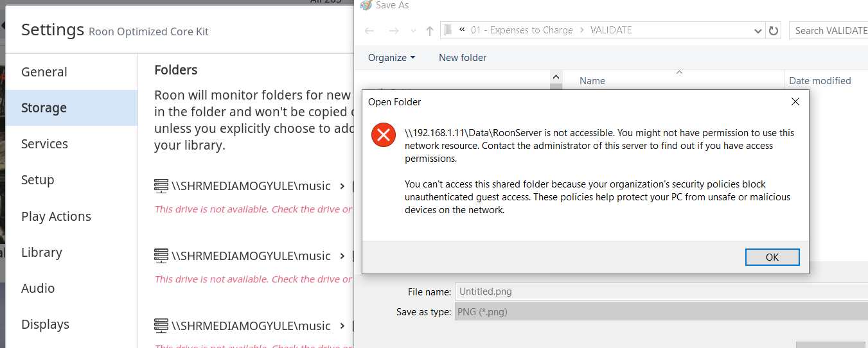Click the File name input field
868x348 pixels.
661,291
